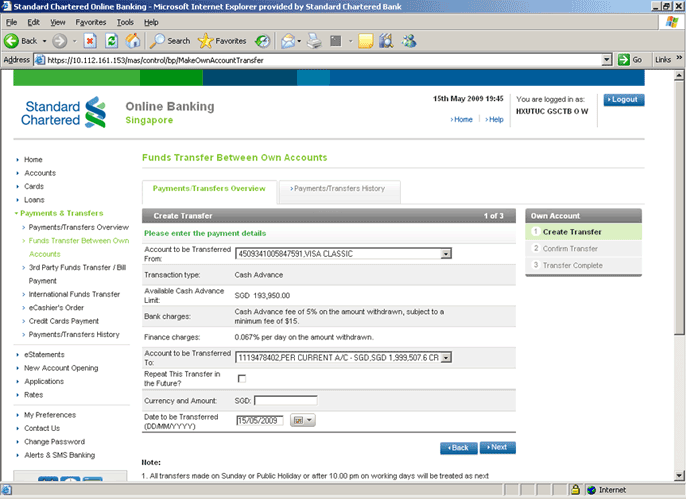Image resolution: width=686 pixels, height=499 pixels.
Task: Switch to Payments/Transfers History tab
Action: pos(340,188)
